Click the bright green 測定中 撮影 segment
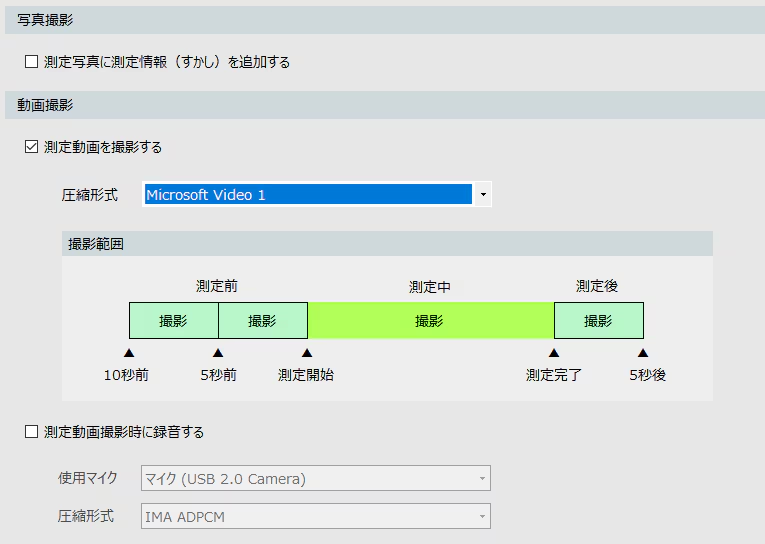765x544 pixels. coord(430,321)
